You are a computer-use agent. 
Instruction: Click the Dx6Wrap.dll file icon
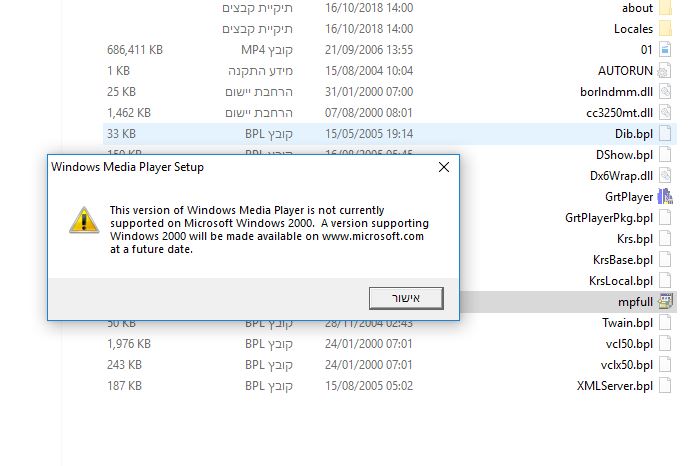[665, 176]
